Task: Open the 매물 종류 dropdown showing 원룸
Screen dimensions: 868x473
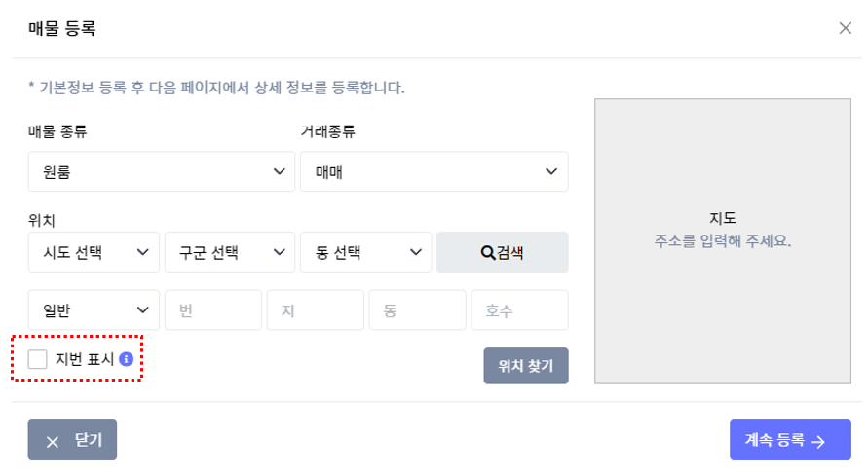Action: (x=161, y=171)
